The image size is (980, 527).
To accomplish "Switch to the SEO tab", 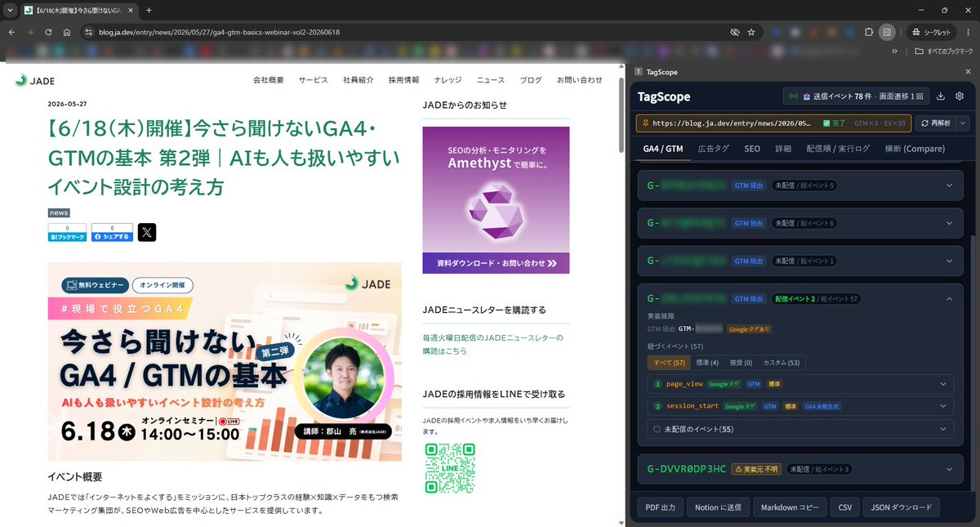I will point(752,149).
